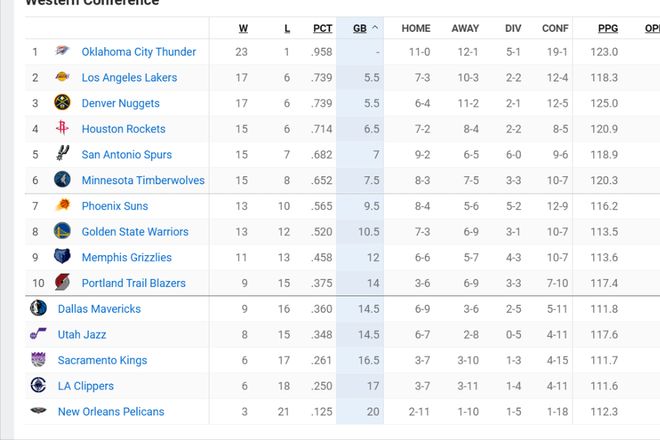Sort standings by GB column

361,29
